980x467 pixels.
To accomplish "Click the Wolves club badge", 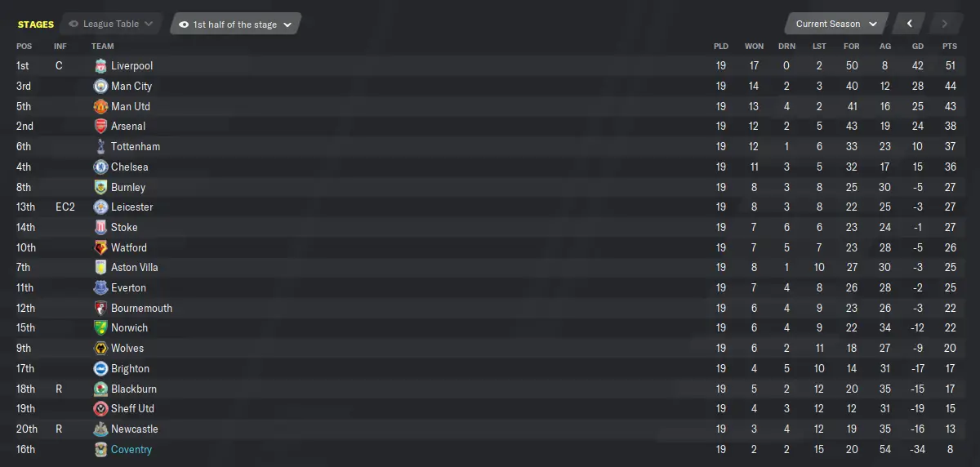I will coord(100,349).
